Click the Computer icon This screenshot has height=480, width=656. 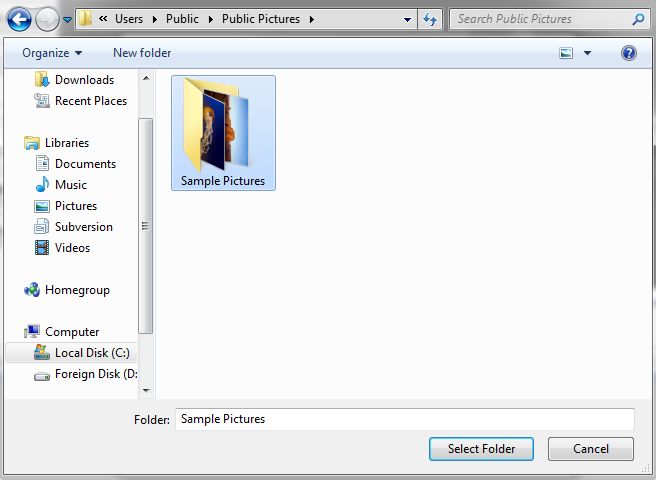tap(32, 331)
